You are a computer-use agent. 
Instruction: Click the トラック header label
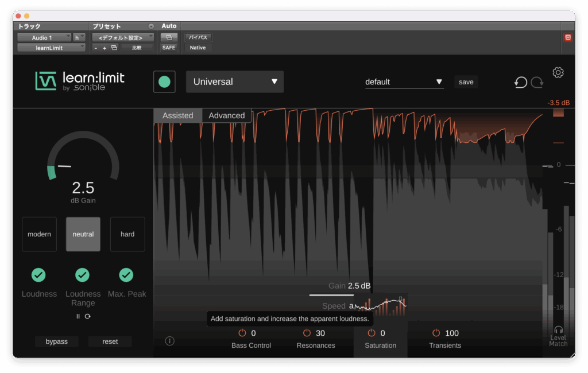point(29,26)
